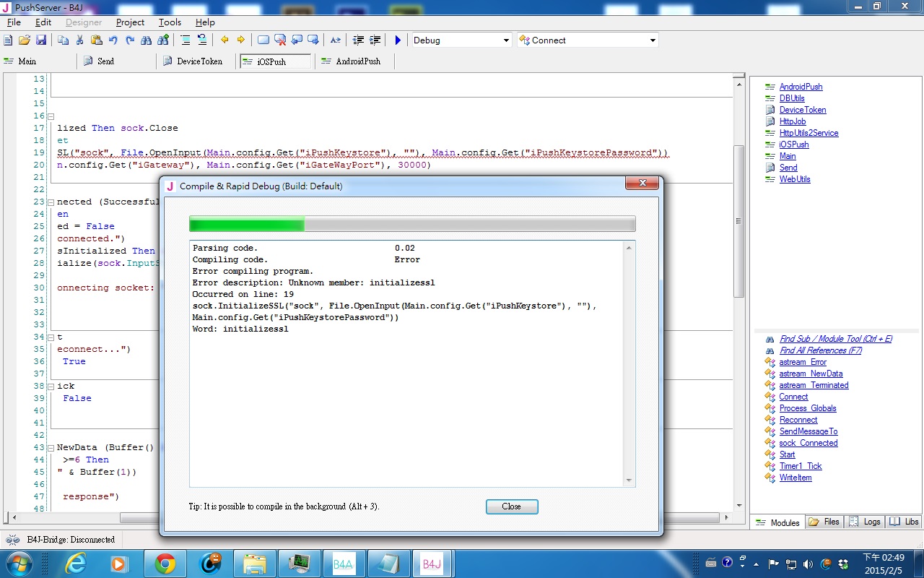Click the yellow Navigate Forward arrow

click(x=240, y=40)
